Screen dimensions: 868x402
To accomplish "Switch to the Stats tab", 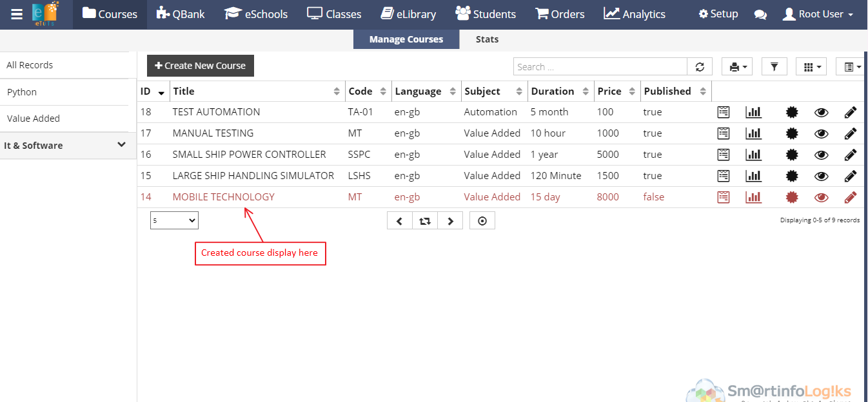I will point(487,39).
